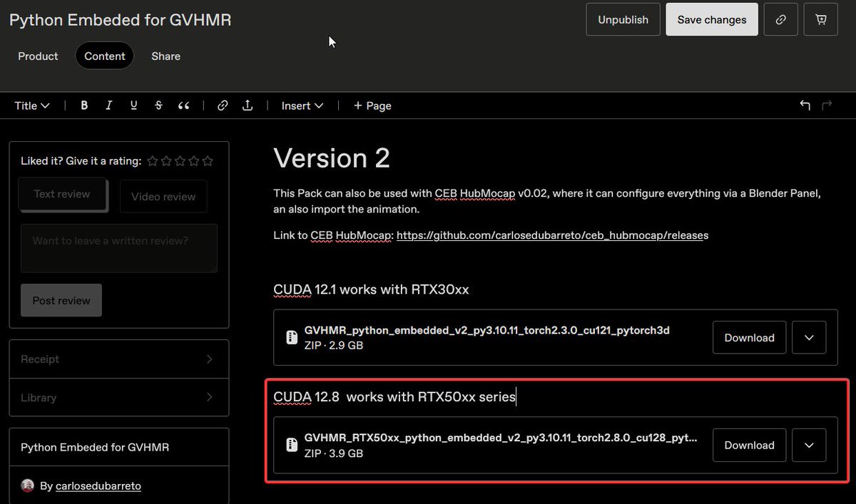Toggle strikethrough formatting
The image size is (856, 504).
click(x=158, y=106)
